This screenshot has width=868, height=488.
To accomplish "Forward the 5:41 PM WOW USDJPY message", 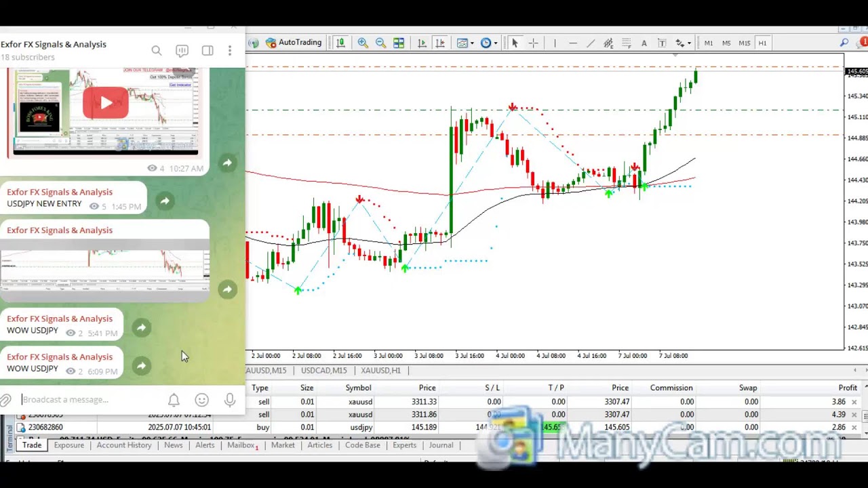I will 141,328.
